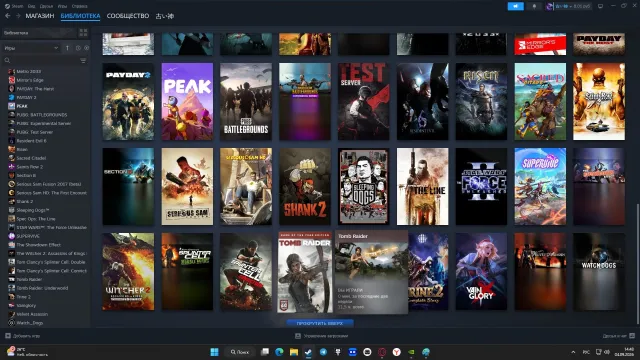The width and height of the screenshot is (640, 360).
Task: Click the ПРОКРУТИТЬ ВВЕРХ button
Action: pyautogui.click(x=320, y=323)
